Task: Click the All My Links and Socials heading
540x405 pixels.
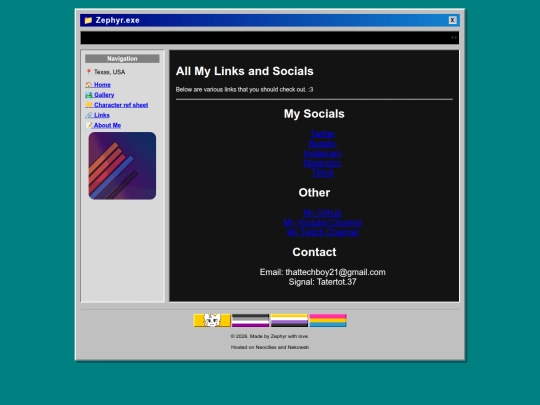Action: [245, 71]
